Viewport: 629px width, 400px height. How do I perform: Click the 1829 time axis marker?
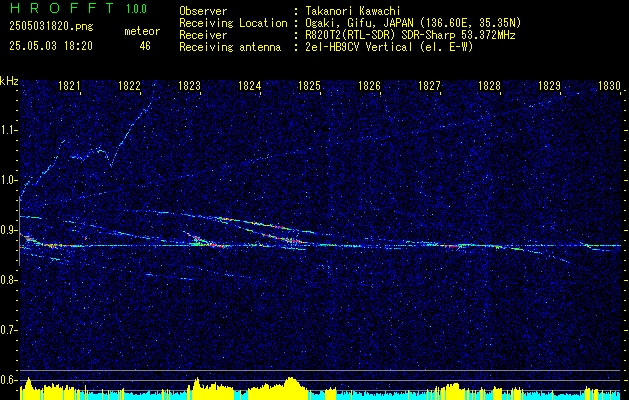tap(550, 85)
